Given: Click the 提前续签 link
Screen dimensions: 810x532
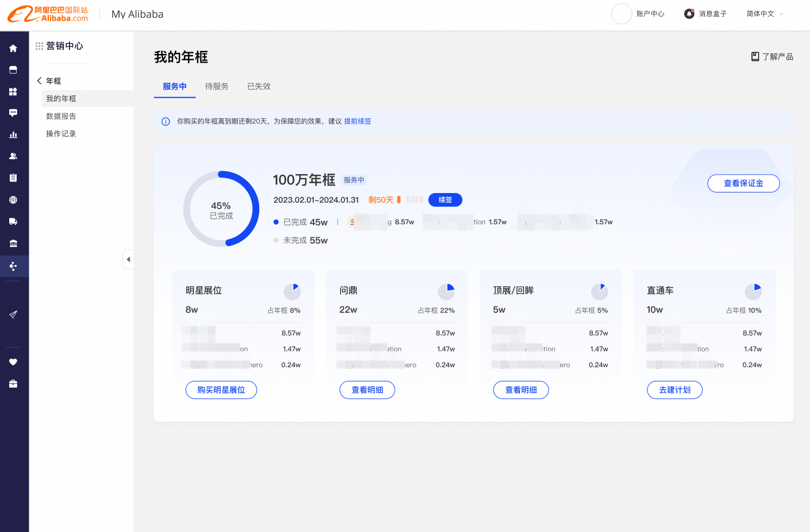Looking at the screenshot, I should 357,122.
